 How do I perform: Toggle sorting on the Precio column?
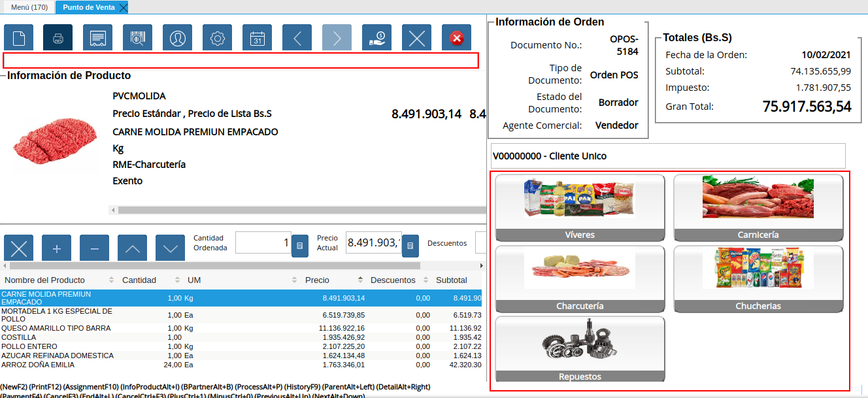pyautogui.click(x=318, y=279)
